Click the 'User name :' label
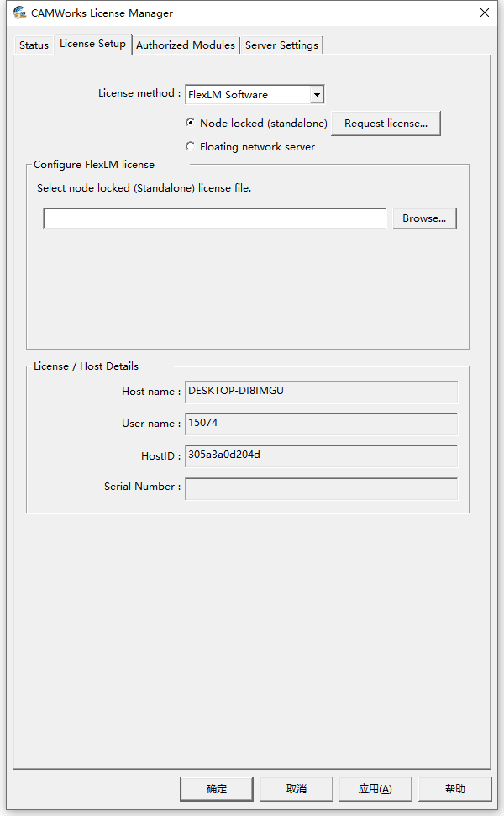Viewport: 504px width, 816px height. coord(151,424)
